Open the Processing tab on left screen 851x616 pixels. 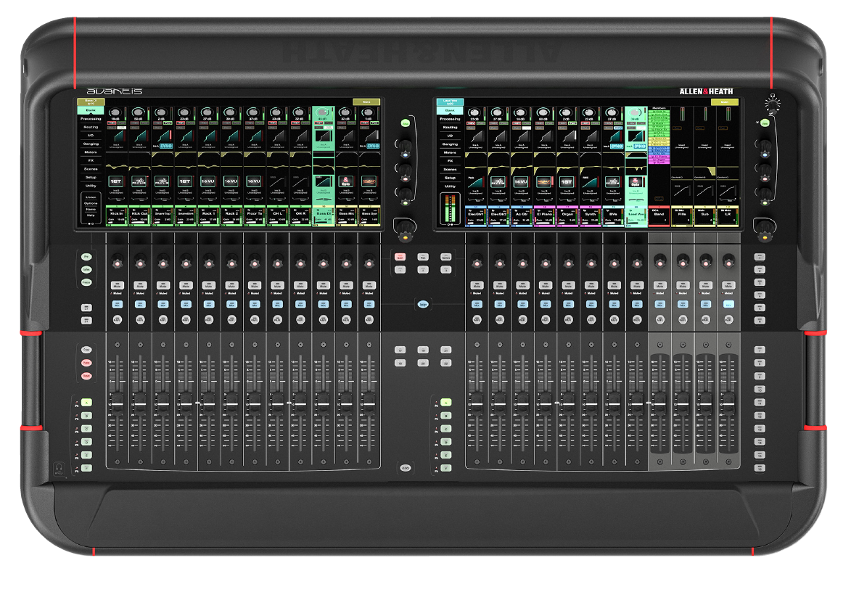pyautogui.click(x=91, y=118)
